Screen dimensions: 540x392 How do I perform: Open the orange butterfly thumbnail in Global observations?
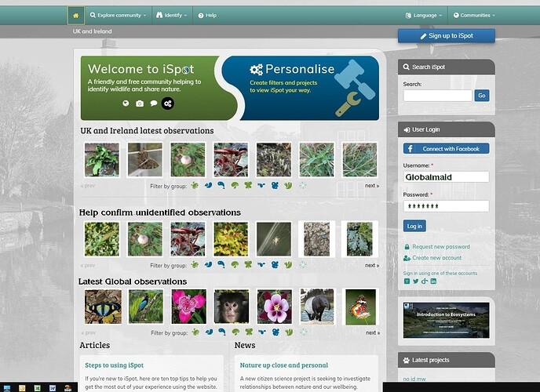(360, 307)
